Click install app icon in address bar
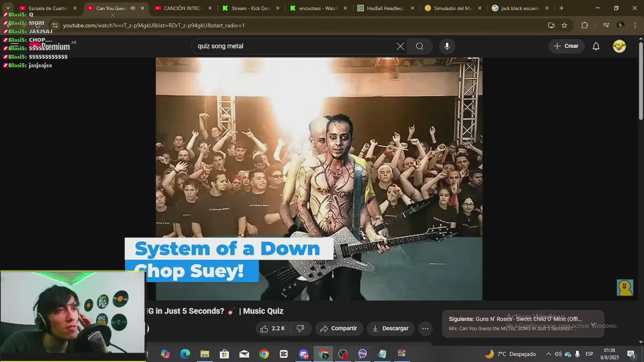This screenshot has width=644, height=362. pos(551,25)
